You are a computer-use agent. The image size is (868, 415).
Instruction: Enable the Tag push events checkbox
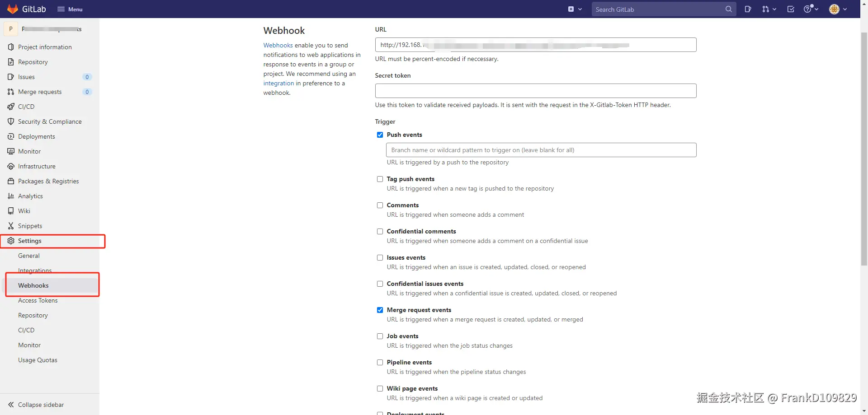coord(380,179)
